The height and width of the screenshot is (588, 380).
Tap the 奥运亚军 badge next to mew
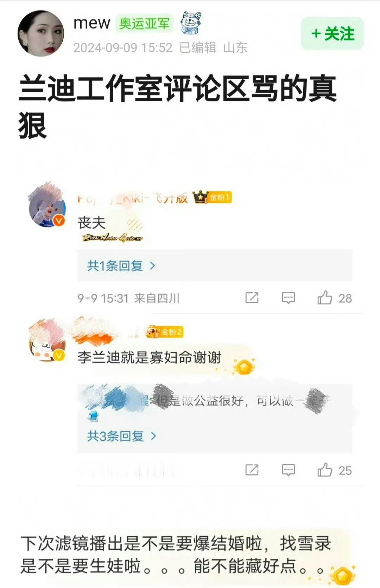pyautogui.click(x=144, y=24)
